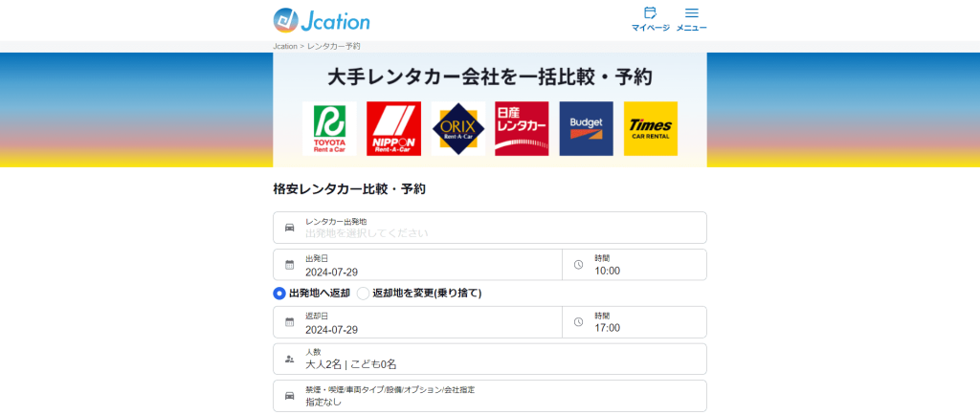The width and height of the screenshot is (980, 415).
Task: Click calendar icon beside 返却日
Action: [289, 322]
